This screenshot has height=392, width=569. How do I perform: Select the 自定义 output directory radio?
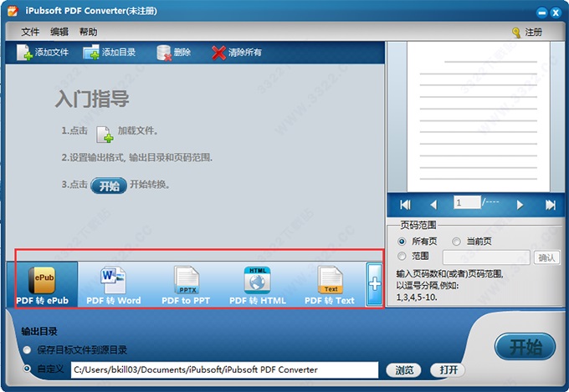(x=27, y=369)
